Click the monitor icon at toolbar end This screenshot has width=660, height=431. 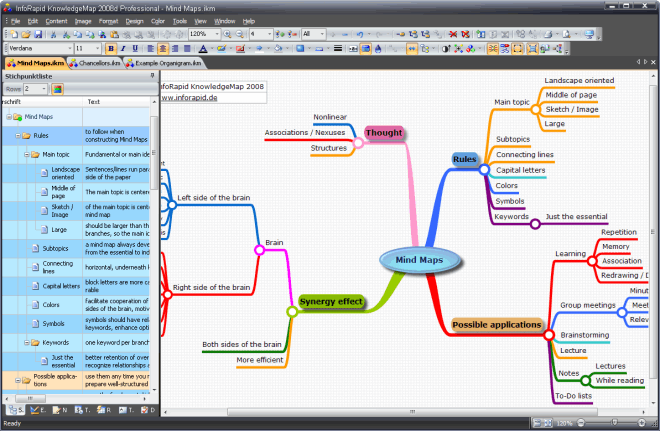click(589, 34)
